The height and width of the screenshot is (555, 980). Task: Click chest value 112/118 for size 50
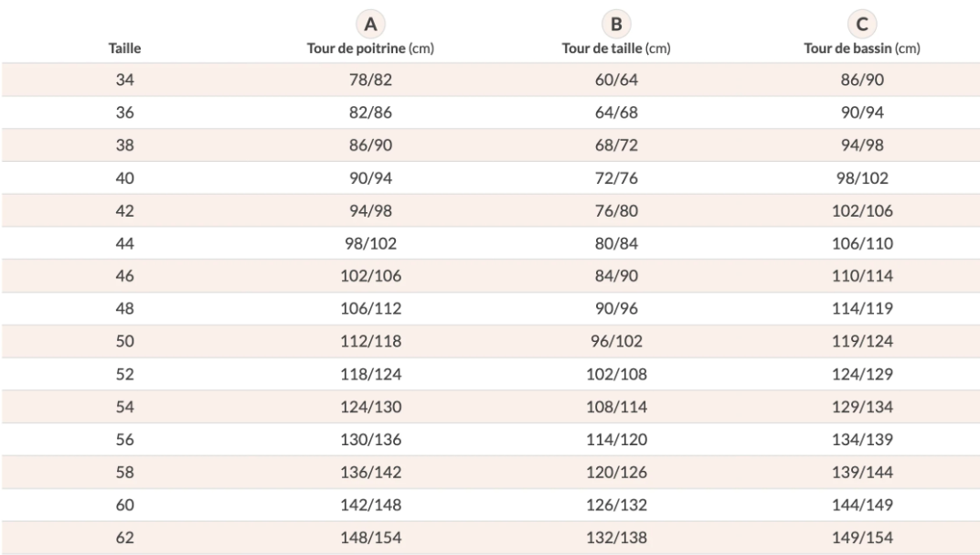pos(368,342)
